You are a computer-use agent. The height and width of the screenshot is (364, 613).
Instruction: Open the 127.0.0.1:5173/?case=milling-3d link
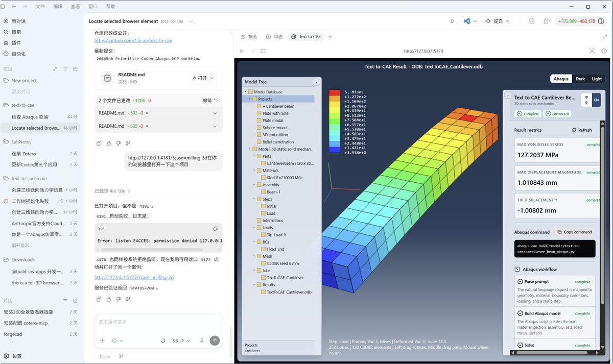click(x=134, y=277)
